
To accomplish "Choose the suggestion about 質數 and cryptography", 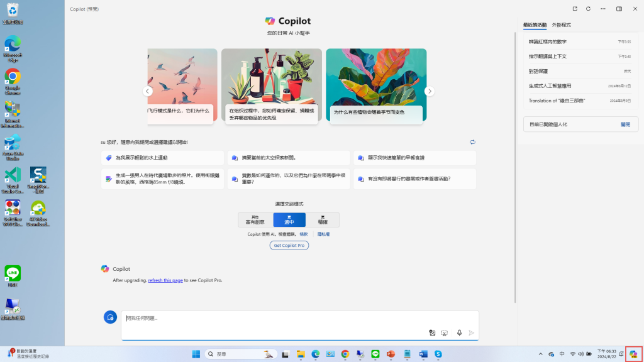I will point(289,178).
